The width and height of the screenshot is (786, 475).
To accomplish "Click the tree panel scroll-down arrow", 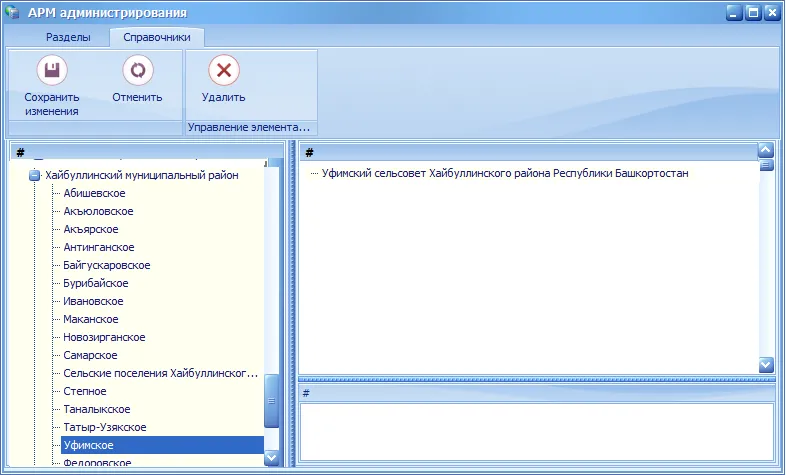I will [x=271, y=457].
